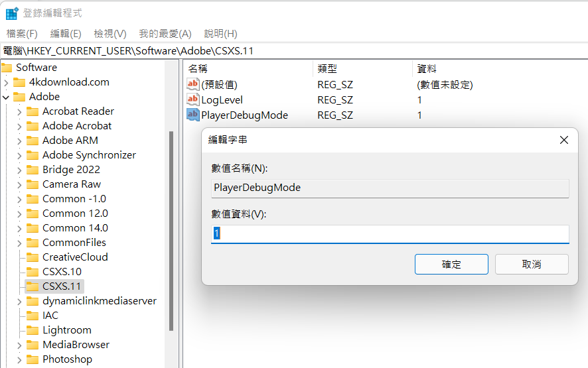Viewport: 588px width, 368px height.
Task: Click the Common -1.0 folder icon
Action: point(33,199)
